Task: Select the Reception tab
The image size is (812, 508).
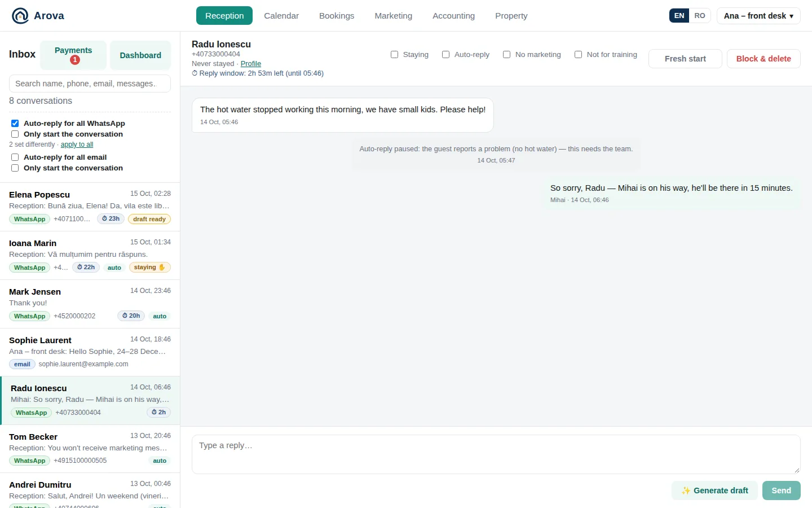Action: pyautogui.click(x=224, y=16)
